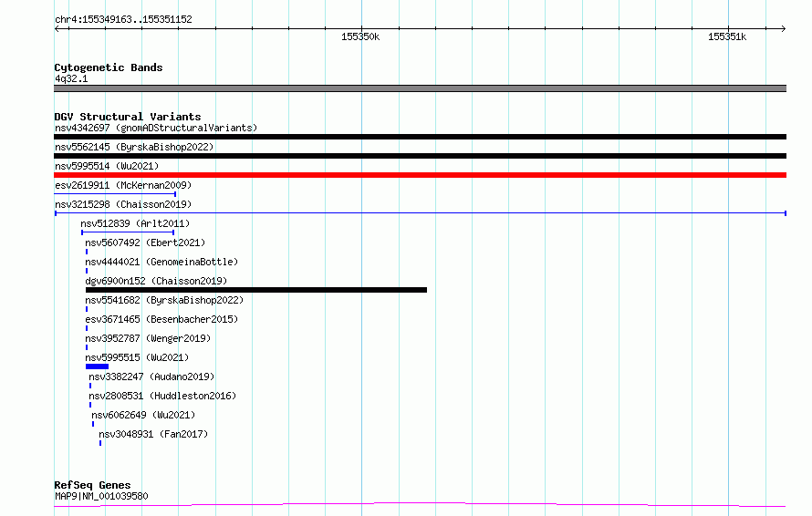
Task: Open nsv3215298 (Chaisson2019) label
Action: pos(123,204)
